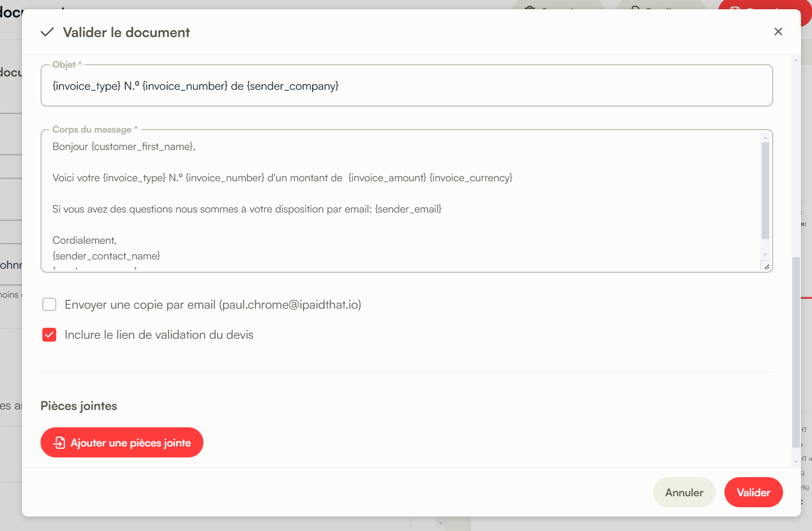Click the message body scrollbar thumb
The width and height of the screenshot is (812, 531).
(x=765, y=191)
